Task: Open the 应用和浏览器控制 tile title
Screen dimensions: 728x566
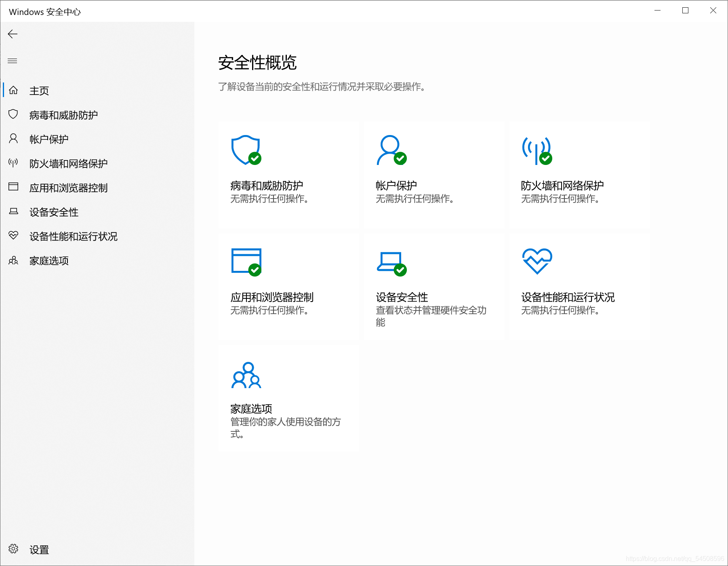Action: pos(272,297)
